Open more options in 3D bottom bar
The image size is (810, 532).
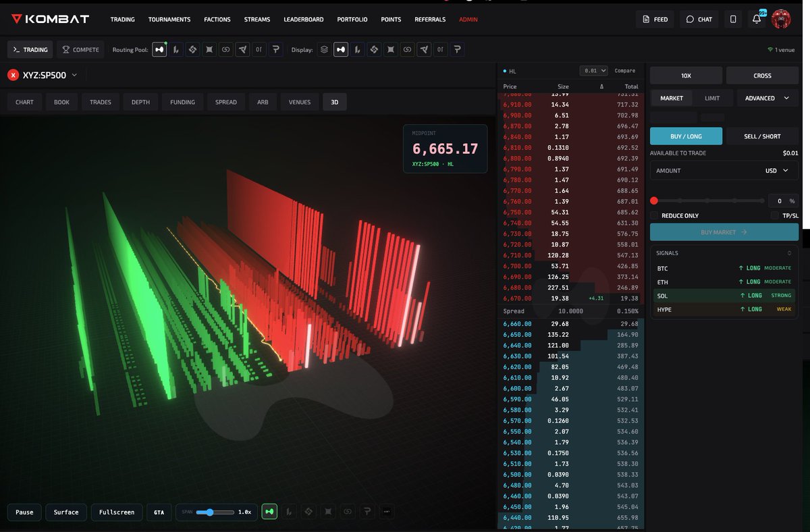387,512
